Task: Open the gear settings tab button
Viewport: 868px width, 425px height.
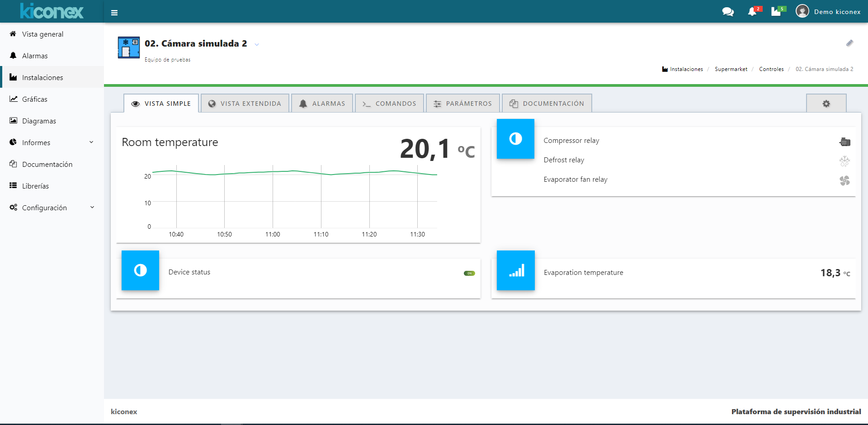Action: [826, 104]
